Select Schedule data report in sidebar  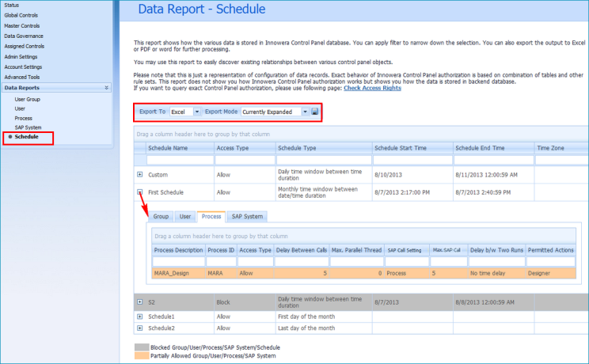pos(26,137)
